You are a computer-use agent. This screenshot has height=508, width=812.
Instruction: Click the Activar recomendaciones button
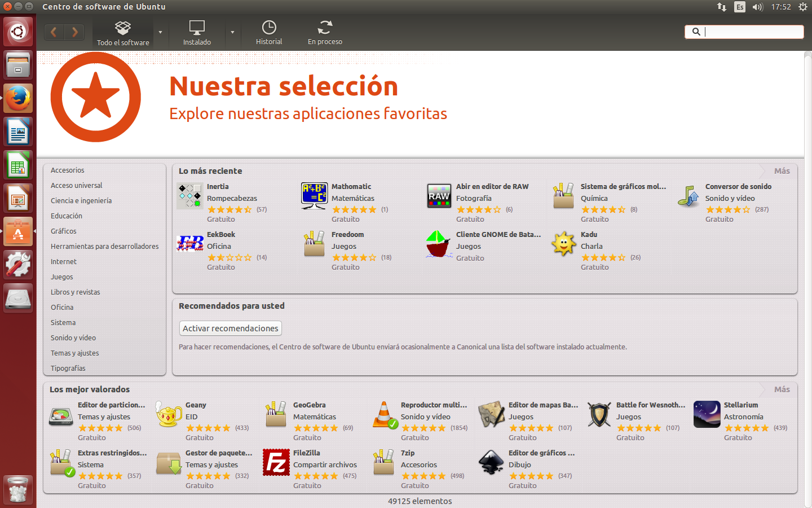tap(231, 328)
